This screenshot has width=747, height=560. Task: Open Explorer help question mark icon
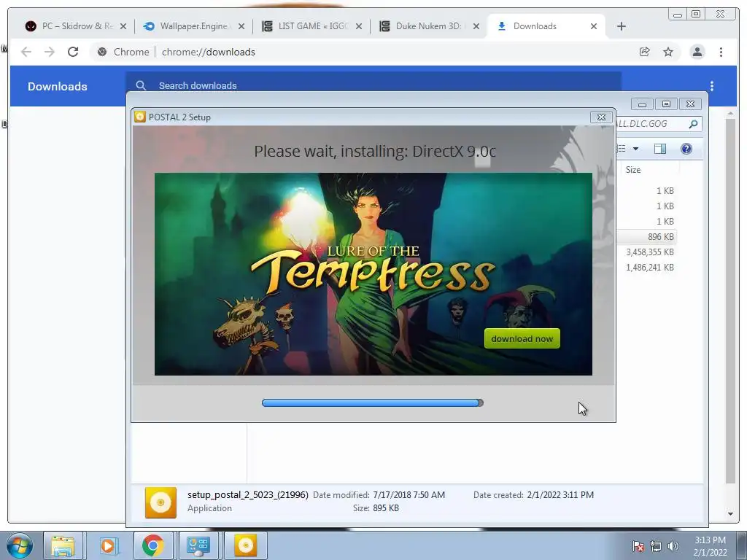pyautogui.click(x=686, y=149)
